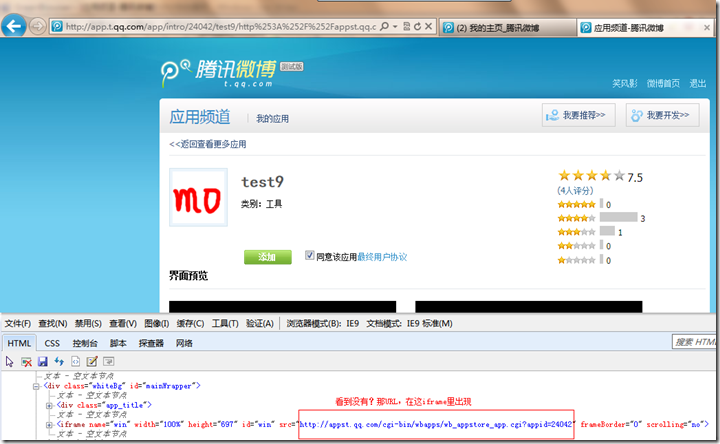
Task: Click the right black preview screenshot
Action: pos(529,307)
